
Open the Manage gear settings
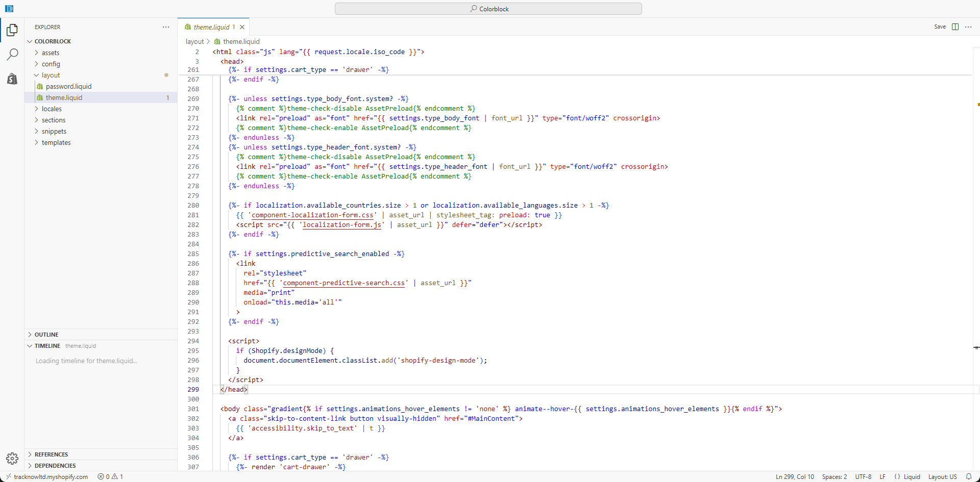coord(12,458)
